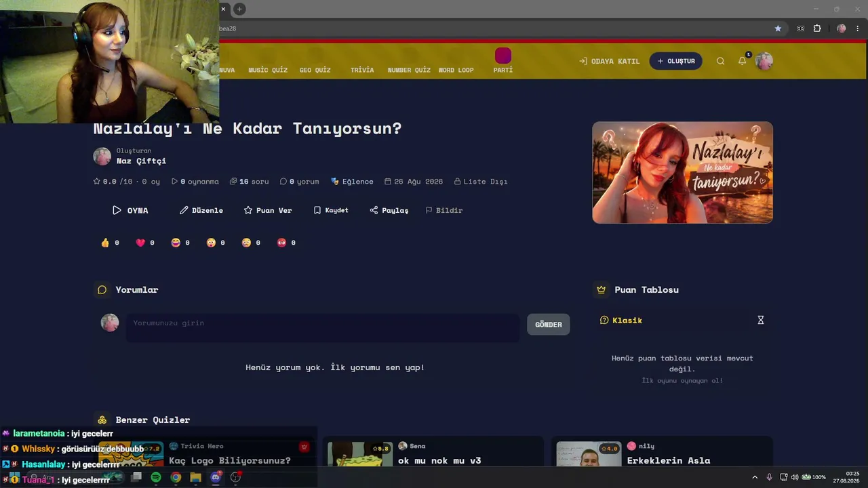The width and height of the screenshot is (868, 488).
Task: Click the '0 oynanma' play count
Action: (195, 182)
